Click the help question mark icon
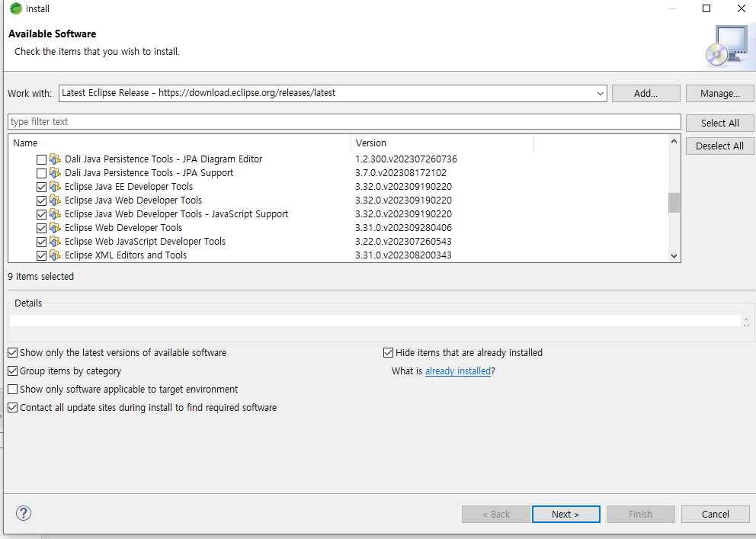 (x=23, y=513)
